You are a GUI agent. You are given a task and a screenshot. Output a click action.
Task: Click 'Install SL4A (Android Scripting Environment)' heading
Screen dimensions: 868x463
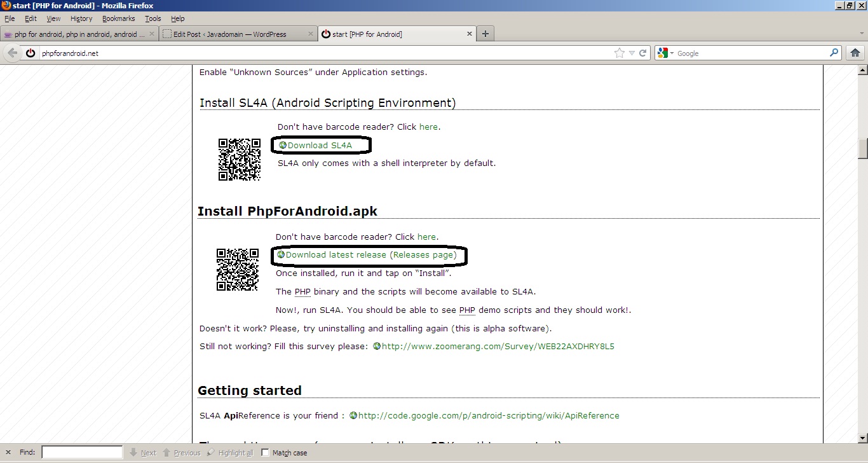(328, 103)
